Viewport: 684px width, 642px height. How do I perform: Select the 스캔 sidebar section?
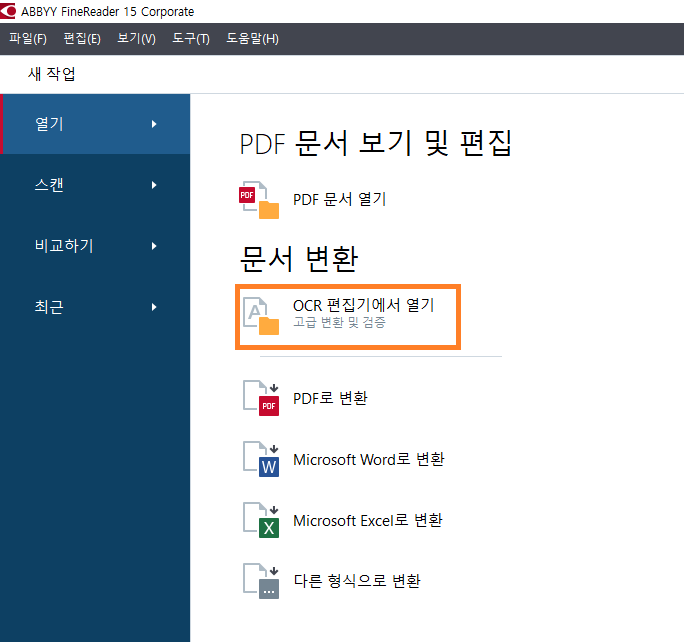(x=95, y=185)
